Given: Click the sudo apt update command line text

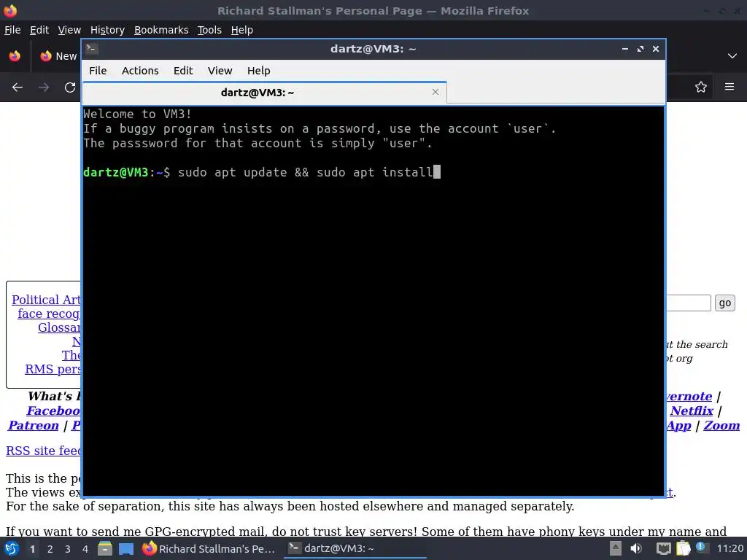Looking at the screenshot, I should pyautogui.click(x=306, y=172).
